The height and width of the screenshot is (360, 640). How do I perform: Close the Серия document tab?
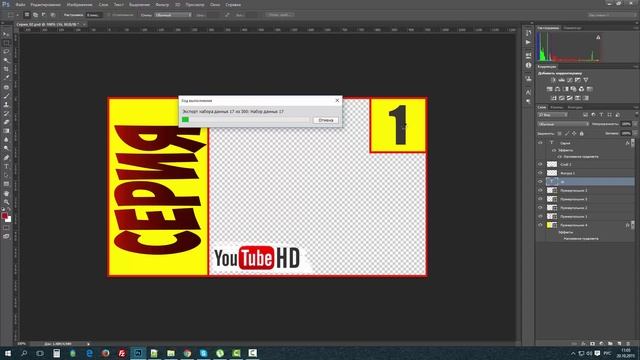click(84, 24)
